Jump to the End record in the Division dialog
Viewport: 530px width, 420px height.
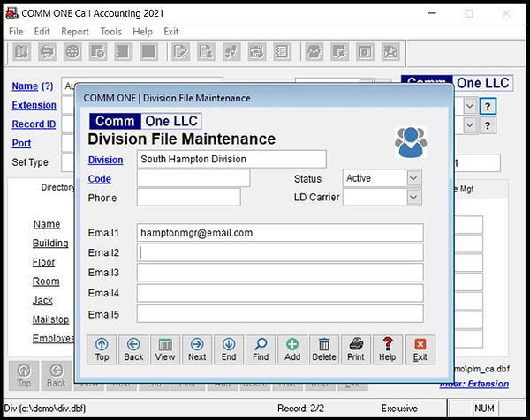tap(229, 349)
